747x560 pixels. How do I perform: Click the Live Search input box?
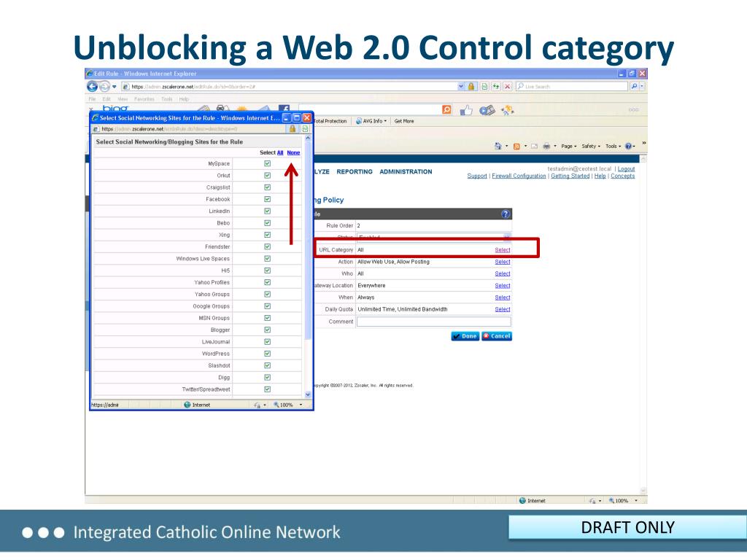pos(571,86)
